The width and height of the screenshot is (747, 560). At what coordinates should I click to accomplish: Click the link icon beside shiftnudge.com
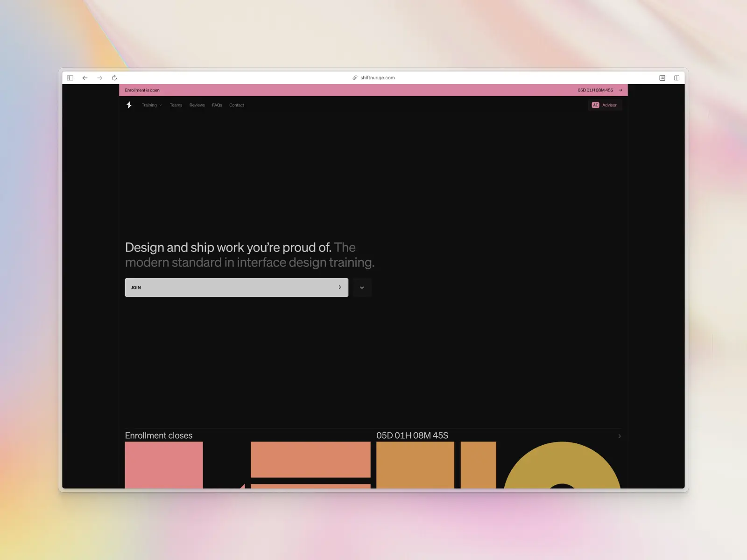coord(355,78)
